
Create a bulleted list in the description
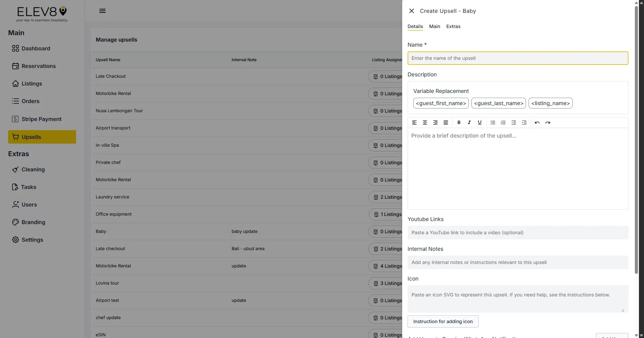pos(493,122)
